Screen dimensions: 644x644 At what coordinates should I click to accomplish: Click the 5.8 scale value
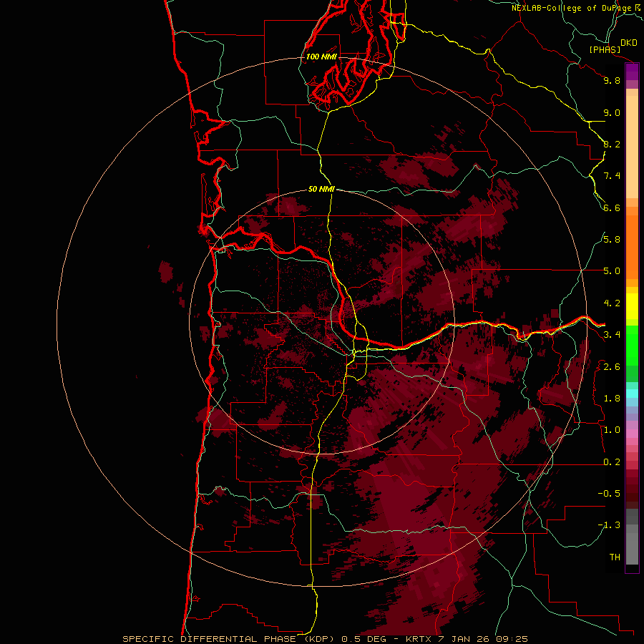pyautogui.click(x=612, y=240)
